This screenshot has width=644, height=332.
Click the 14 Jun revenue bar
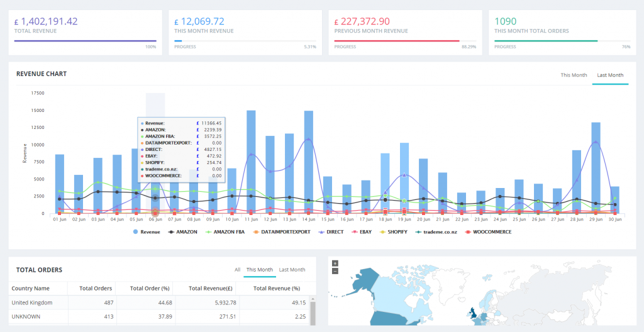(308, 162)
